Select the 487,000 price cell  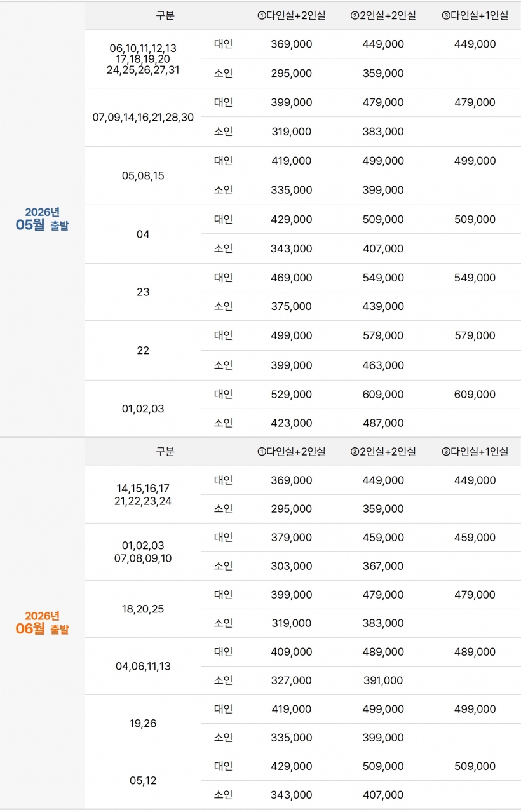(383, 423)
